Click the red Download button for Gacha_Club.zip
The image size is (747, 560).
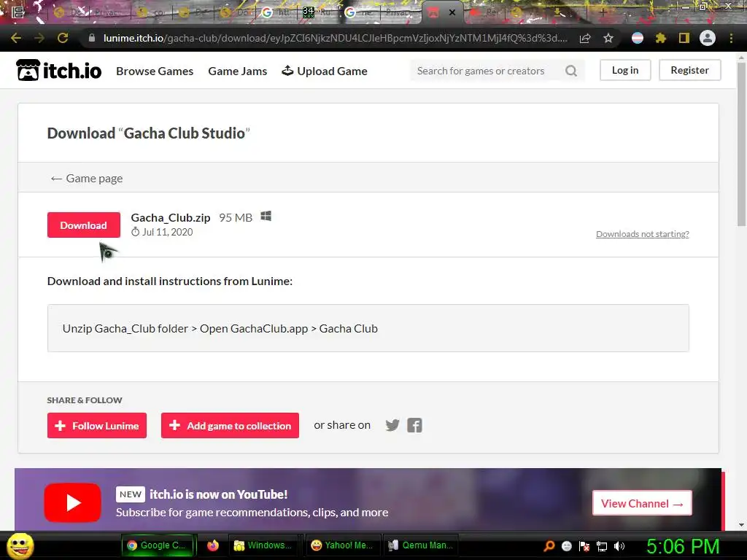(x=84, y=225)
